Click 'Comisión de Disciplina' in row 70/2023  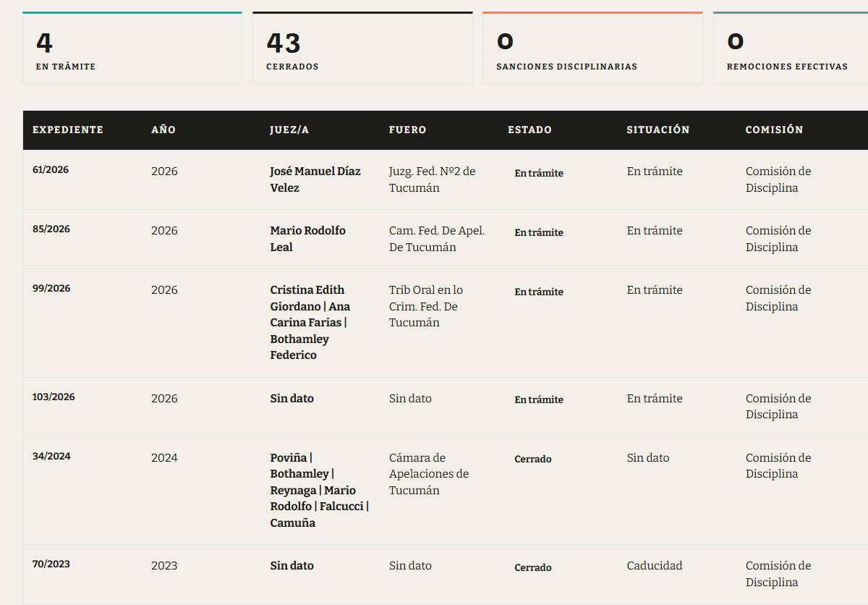[x=778, y=574]
